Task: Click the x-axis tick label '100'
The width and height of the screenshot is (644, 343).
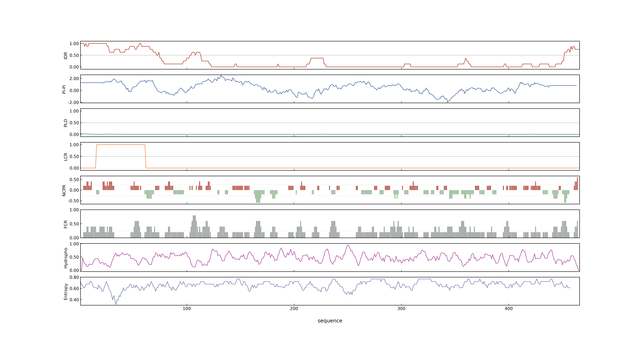Action: [x=187, y=309]
